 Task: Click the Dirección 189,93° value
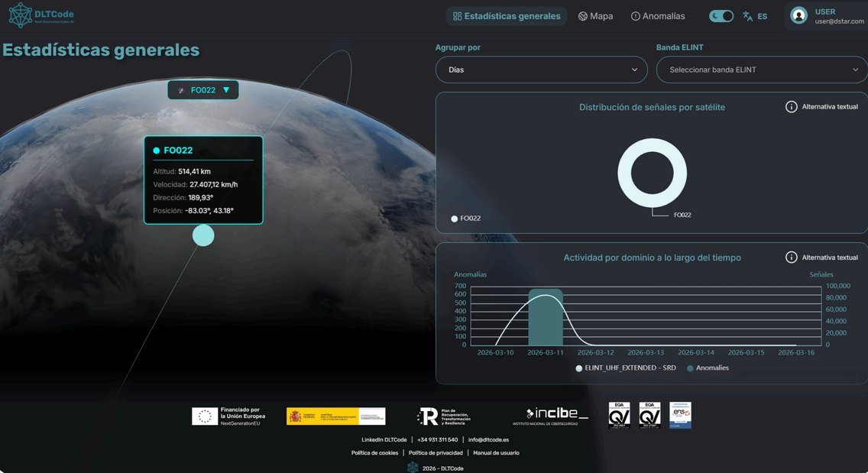pos(200,198)
